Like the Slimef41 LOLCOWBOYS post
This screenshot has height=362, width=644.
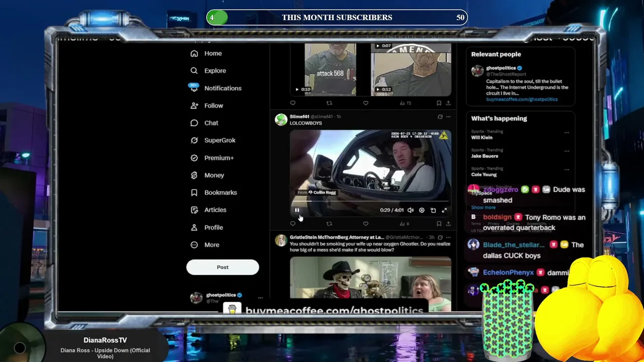[x=366, y=224]
